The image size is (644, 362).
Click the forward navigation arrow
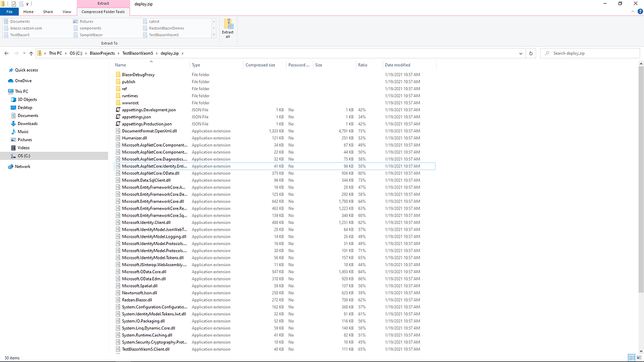(x=16, y=53)
